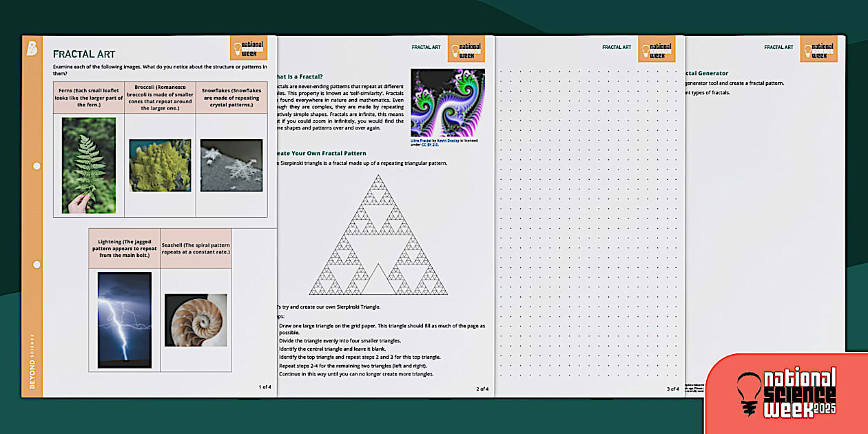
Task: Click the colourful Ultra Fractal image
Action: click(x=447, y=103)
